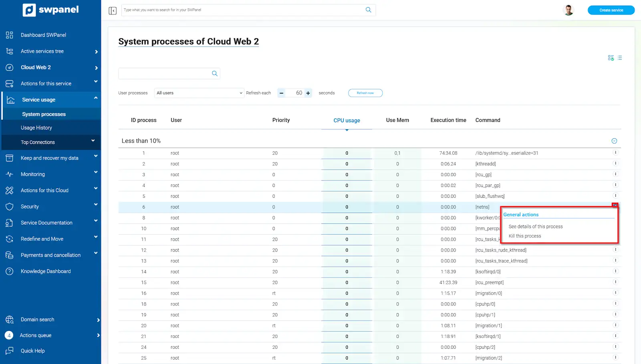Click the Active services tree icon
This screenshot has height=364, width=641.
10,51
